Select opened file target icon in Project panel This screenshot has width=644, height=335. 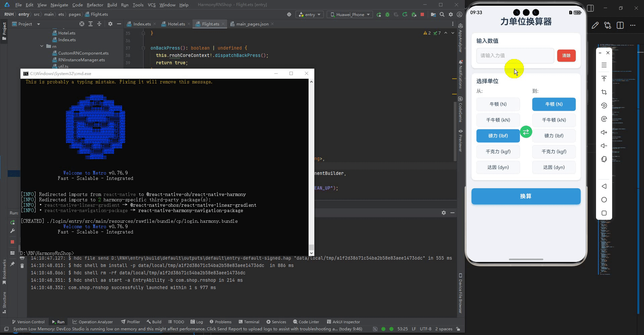pyautogui.click(x=82, y=24)
